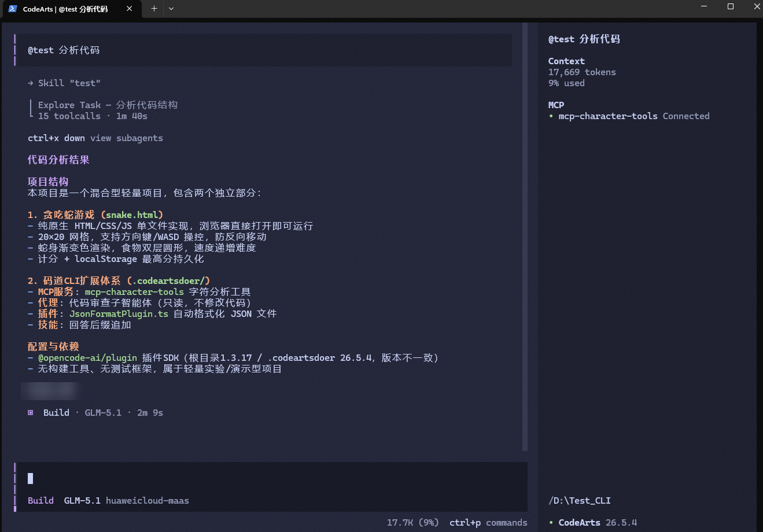Click '15 toolcalls · 1m 40s' line
The height and width of the screenshot is (532, 763).
click(93, 116)
